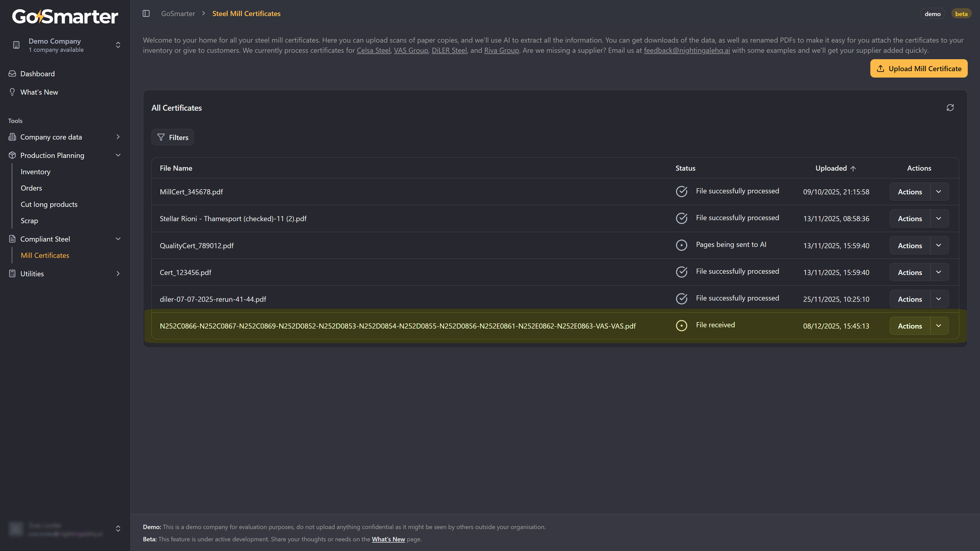This screenshot has width=980, height=551.
Task: Click the Company core data building icon
Action: coord(12,137)
